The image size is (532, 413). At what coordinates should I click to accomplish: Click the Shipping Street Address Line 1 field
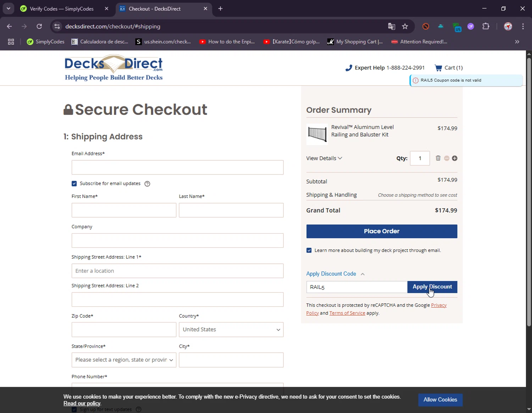177,271
